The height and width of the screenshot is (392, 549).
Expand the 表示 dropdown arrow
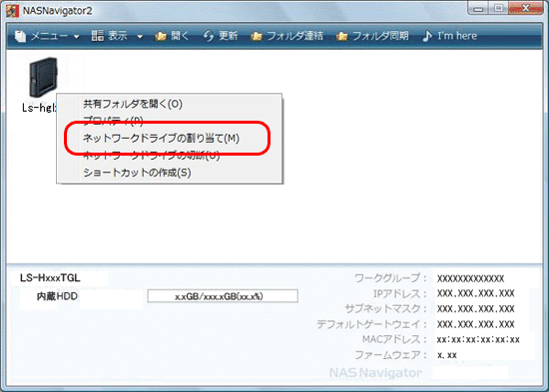[140, 36]
